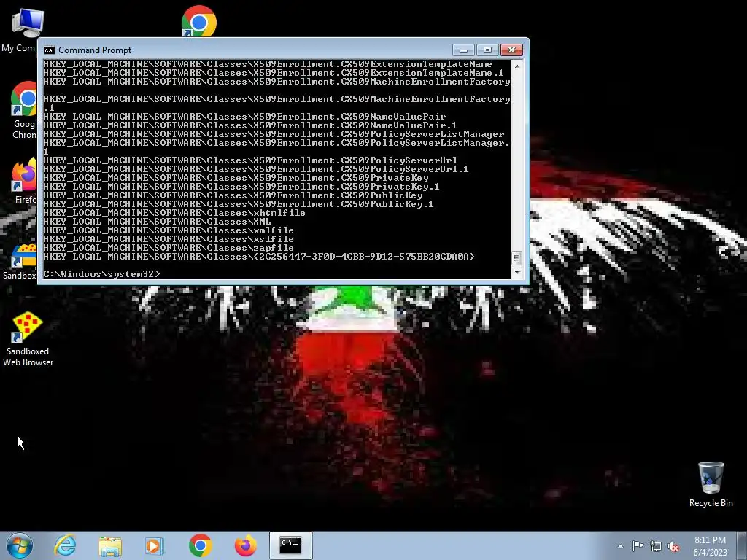Click the CX509NameValuePair.1 registry line
The image size is (747, 560).
pos(250,125)
